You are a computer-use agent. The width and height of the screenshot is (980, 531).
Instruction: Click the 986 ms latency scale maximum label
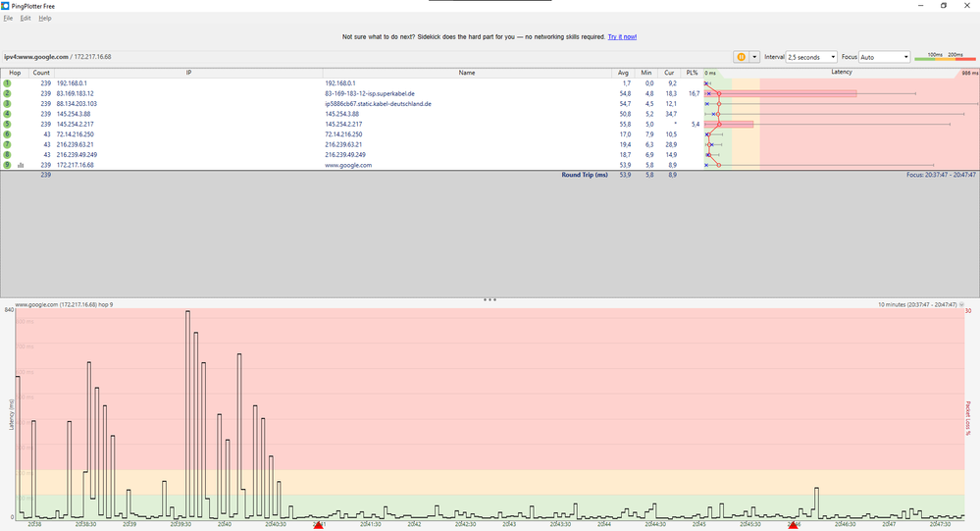pyautogui.click(x=969, y=74)
